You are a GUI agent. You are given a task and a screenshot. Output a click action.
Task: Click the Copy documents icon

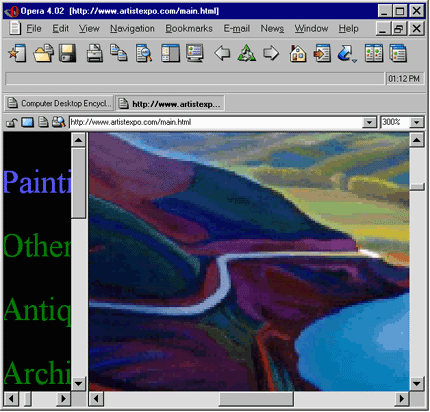pos(119,53)
